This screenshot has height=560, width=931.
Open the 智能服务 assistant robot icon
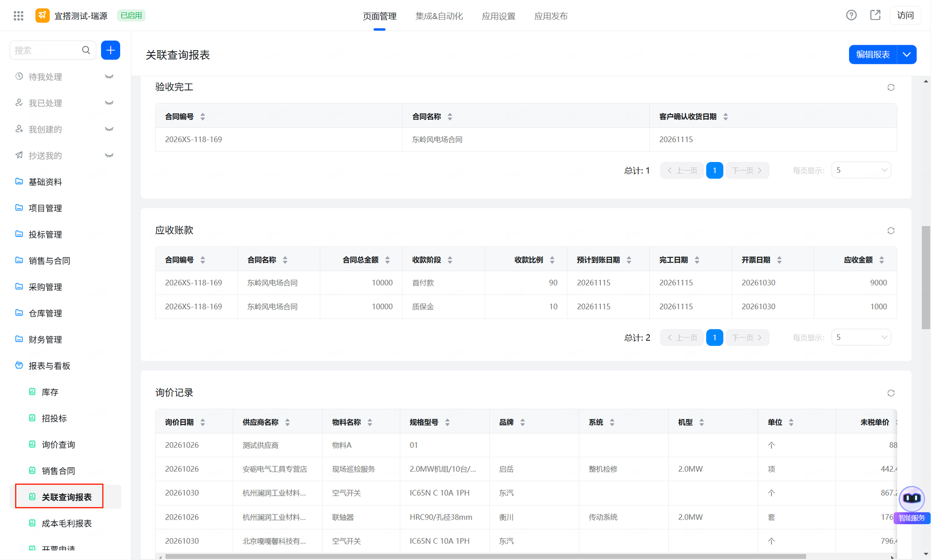[911, 499]
